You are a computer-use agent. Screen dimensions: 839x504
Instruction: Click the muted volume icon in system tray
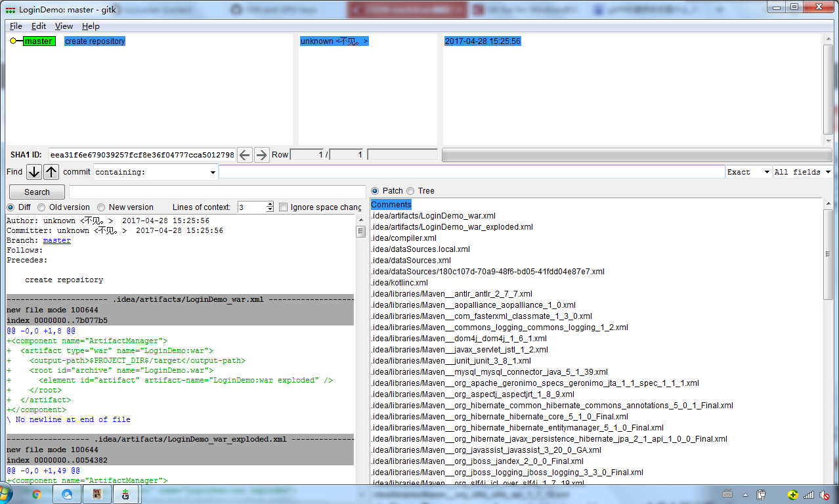pyautogui.click(x=825, y=495)
